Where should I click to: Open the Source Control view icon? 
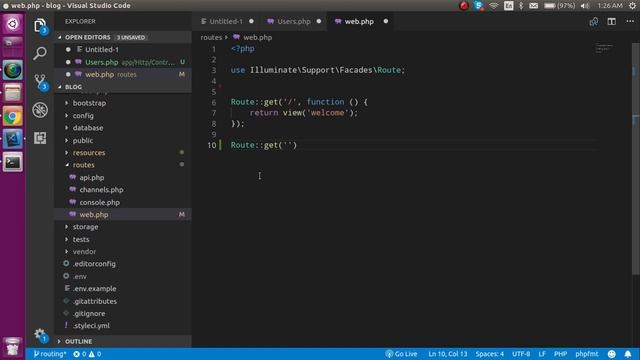[x=40, y=82]
